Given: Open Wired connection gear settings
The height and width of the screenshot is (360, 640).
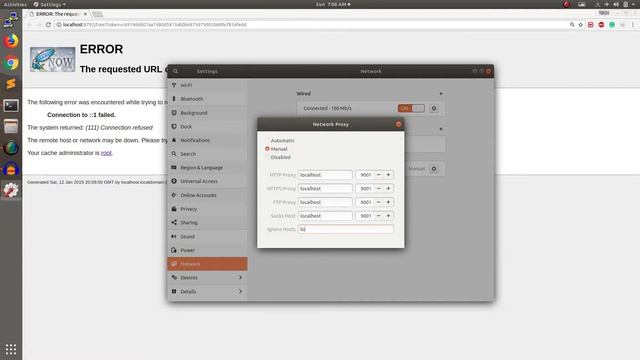Looking at the screenshot, I should 434,108.
